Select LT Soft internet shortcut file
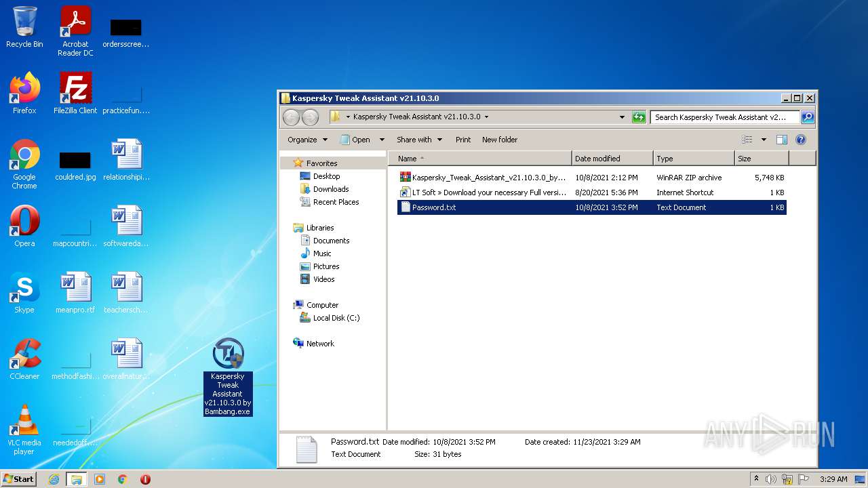 (x=592, y=192)
